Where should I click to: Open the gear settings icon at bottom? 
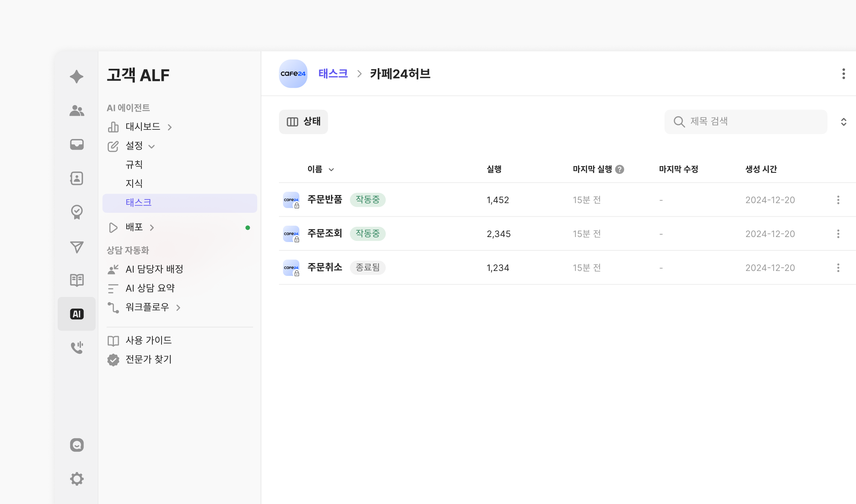click(x=77, y=479)
